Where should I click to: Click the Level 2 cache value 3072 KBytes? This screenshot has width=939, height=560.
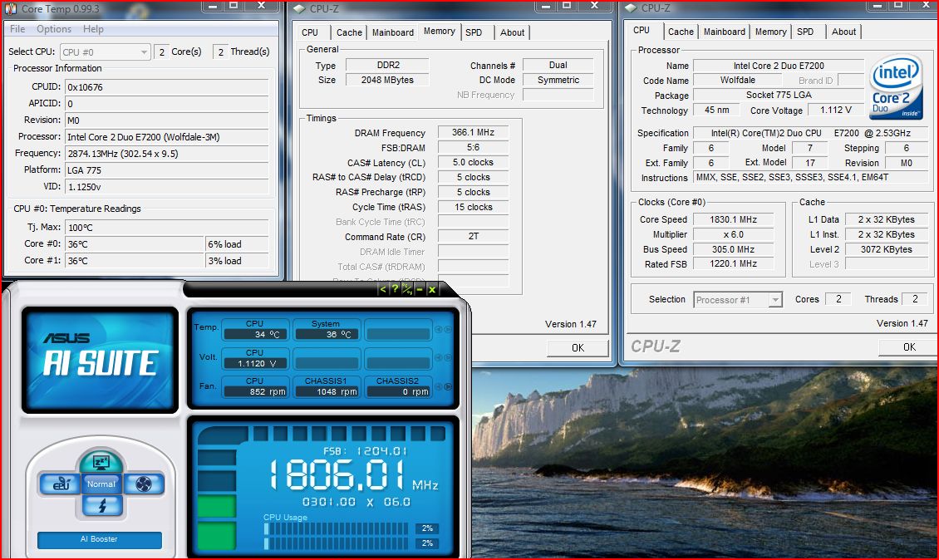tap(887, 250)
